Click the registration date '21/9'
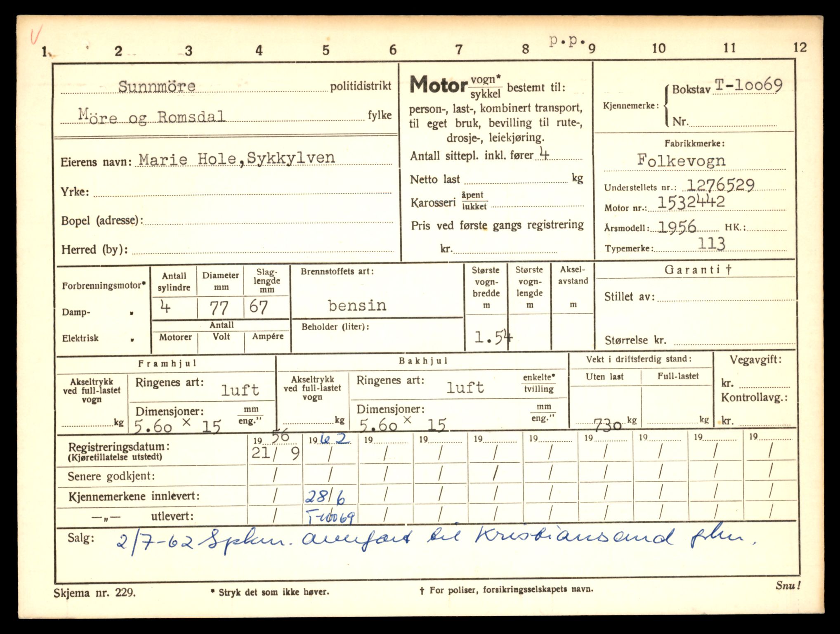840x634 pixels. pyautogui.click(x=275, y=454)
